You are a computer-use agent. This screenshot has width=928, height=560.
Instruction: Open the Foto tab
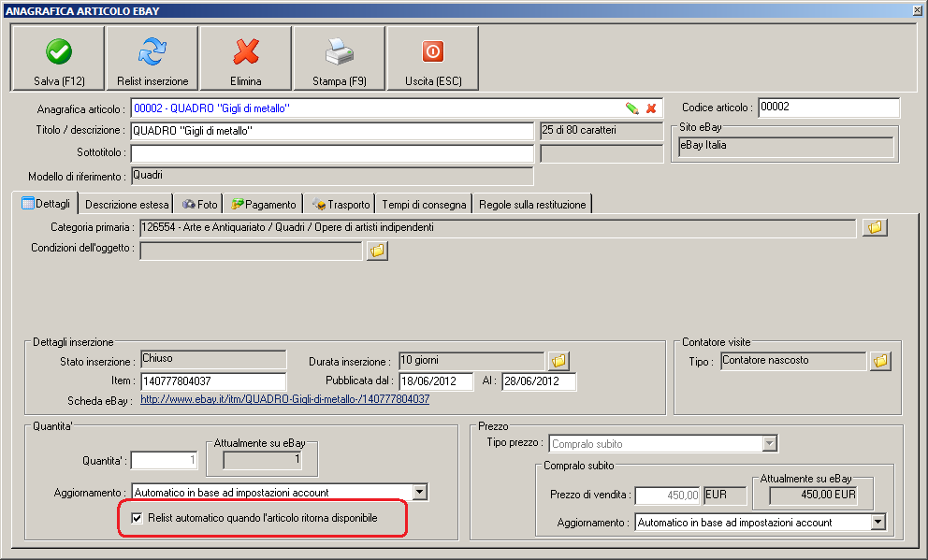199,205
